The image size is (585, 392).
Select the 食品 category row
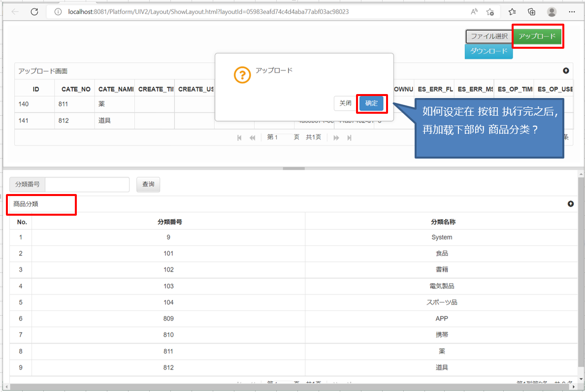pyautogui.click(x=293, y=254)
